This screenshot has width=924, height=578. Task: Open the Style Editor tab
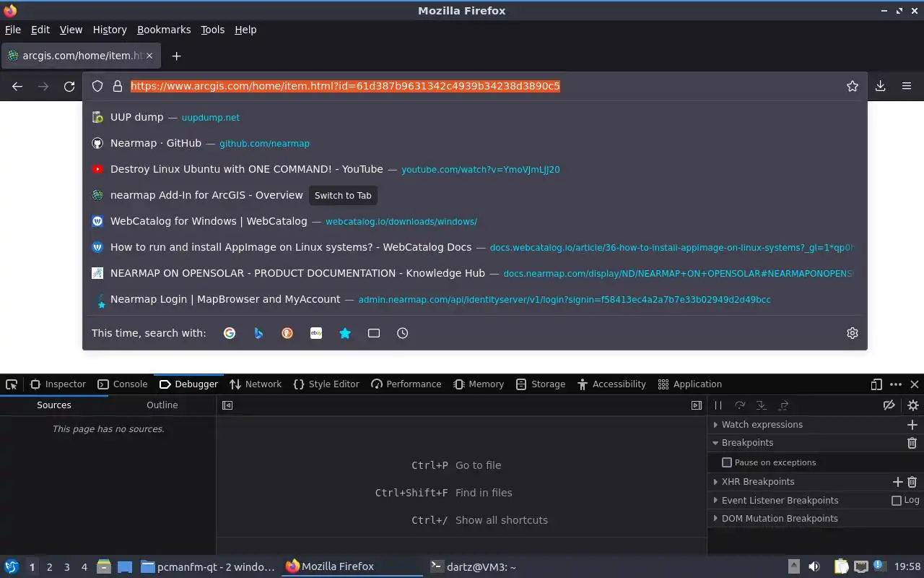tap(326, 384)
